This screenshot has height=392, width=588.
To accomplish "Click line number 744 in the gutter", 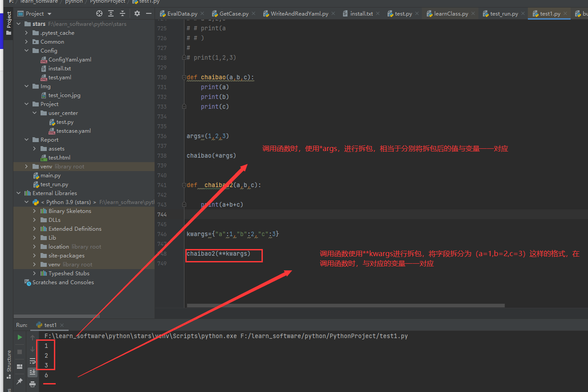I will [x=162, y=214].
